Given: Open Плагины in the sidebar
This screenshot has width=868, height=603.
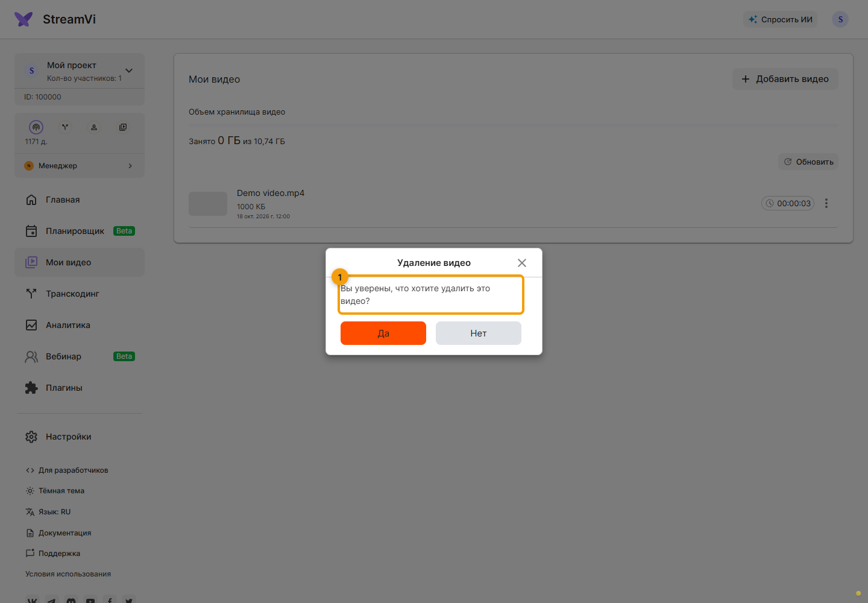Looking at the screenshot, I should coord(80,388).
